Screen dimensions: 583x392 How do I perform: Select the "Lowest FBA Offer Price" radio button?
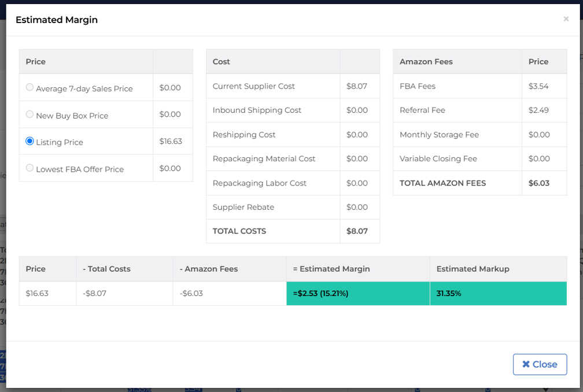tap(29, 168)
